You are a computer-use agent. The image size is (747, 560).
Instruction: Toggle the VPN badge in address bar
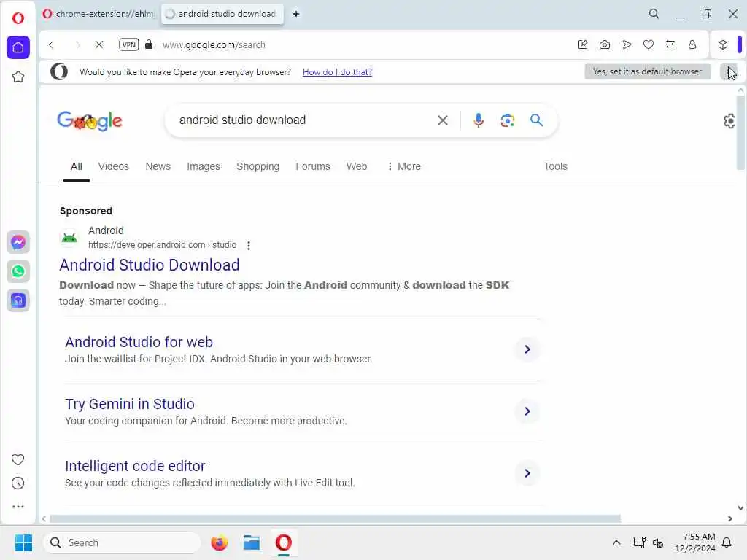point(128,44)
